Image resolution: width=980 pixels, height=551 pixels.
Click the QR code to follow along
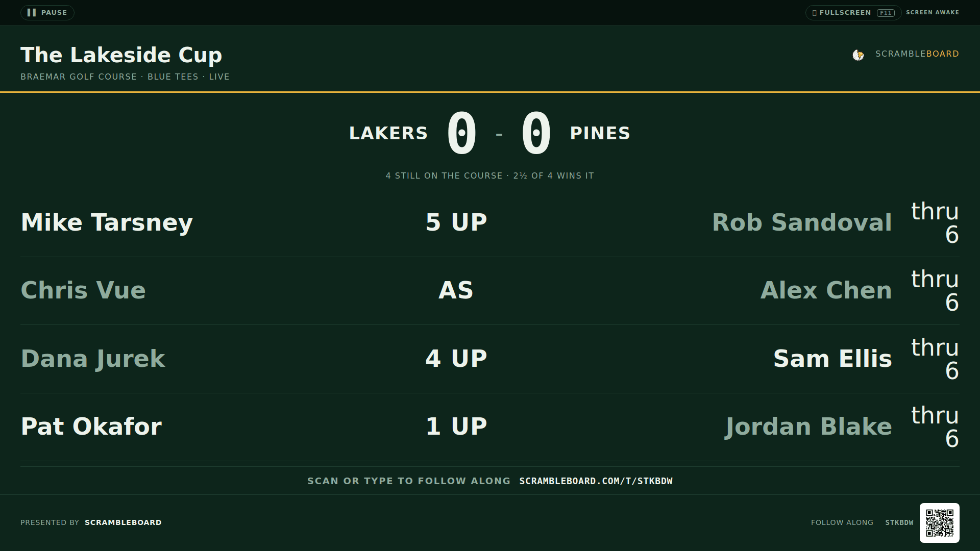[940, 523]
